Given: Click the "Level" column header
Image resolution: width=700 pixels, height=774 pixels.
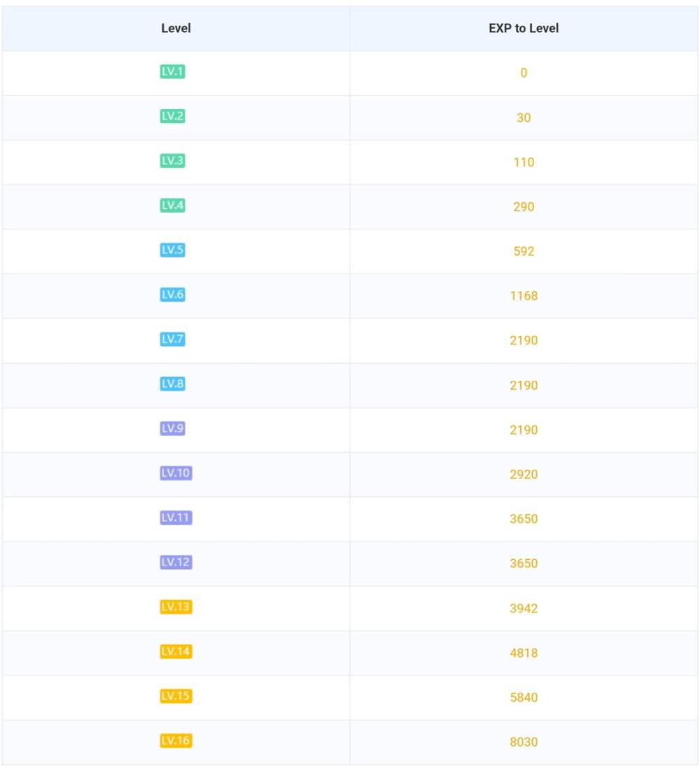Looking at the screenshot, I should coord(176,29).
